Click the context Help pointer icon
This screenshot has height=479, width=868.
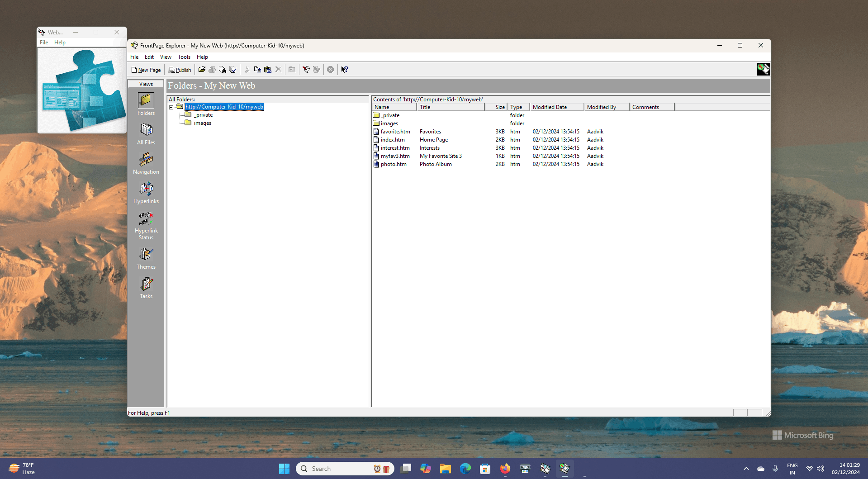345,70
